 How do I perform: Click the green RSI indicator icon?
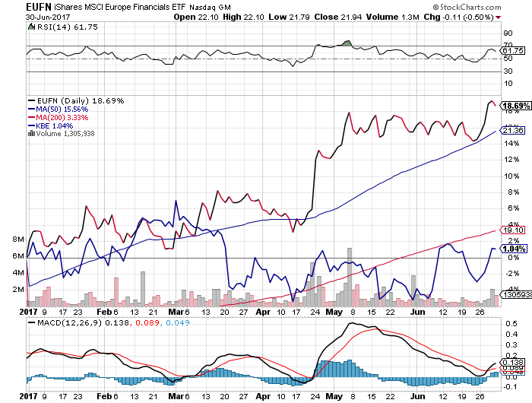click(31, 27)
